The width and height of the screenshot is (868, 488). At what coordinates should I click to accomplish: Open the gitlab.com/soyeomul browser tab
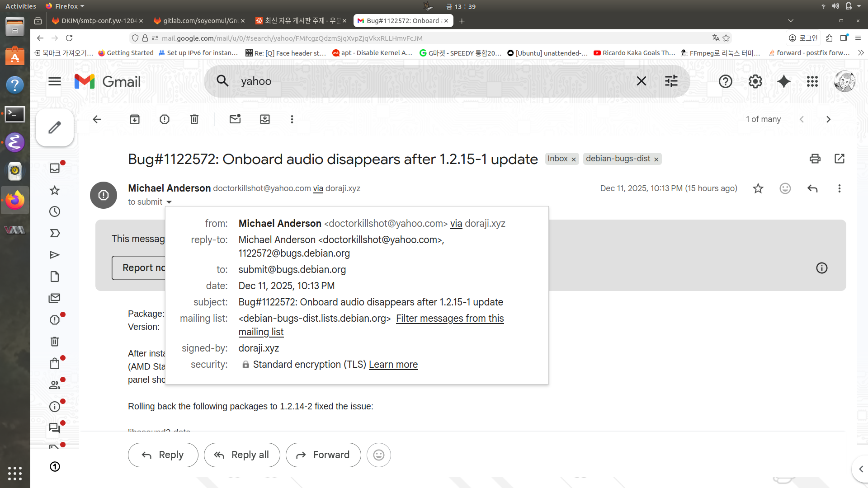pos(199,21)
